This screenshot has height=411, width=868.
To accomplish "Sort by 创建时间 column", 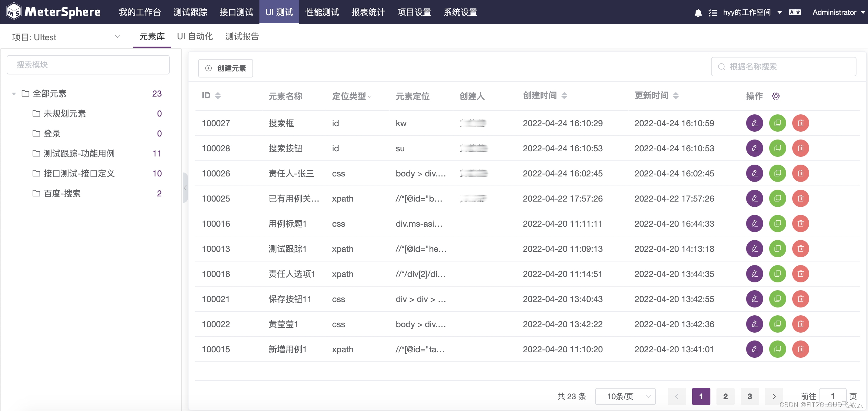I will (x=564, y=96).
